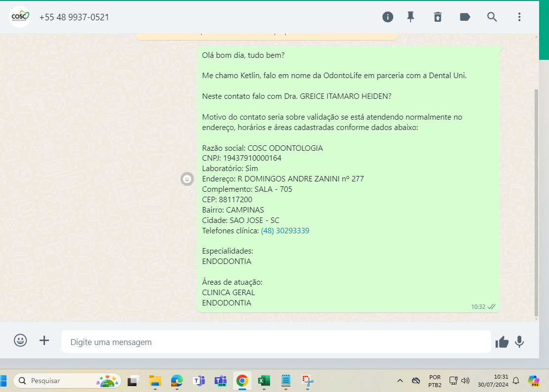Open contact info icon in chat header
This screenshot has height=392, width=549.
[x=388, y=17]
